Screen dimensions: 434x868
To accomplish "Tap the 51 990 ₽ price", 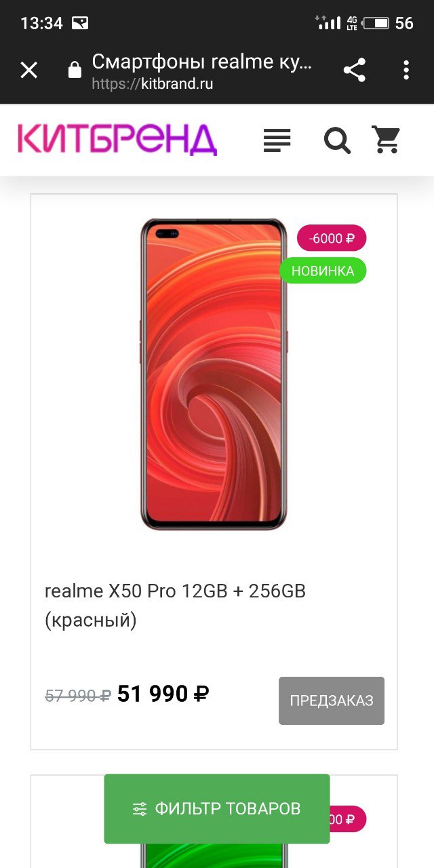I will (x=163, y=694).
